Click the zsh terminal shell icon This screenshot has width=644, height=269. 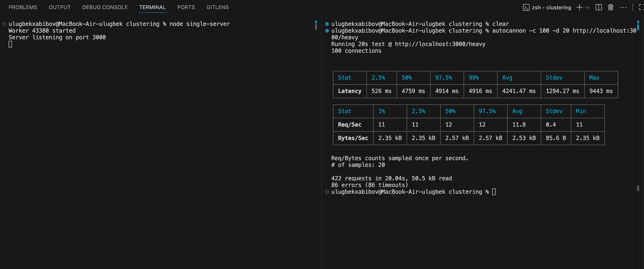click(x=526, y=8)
